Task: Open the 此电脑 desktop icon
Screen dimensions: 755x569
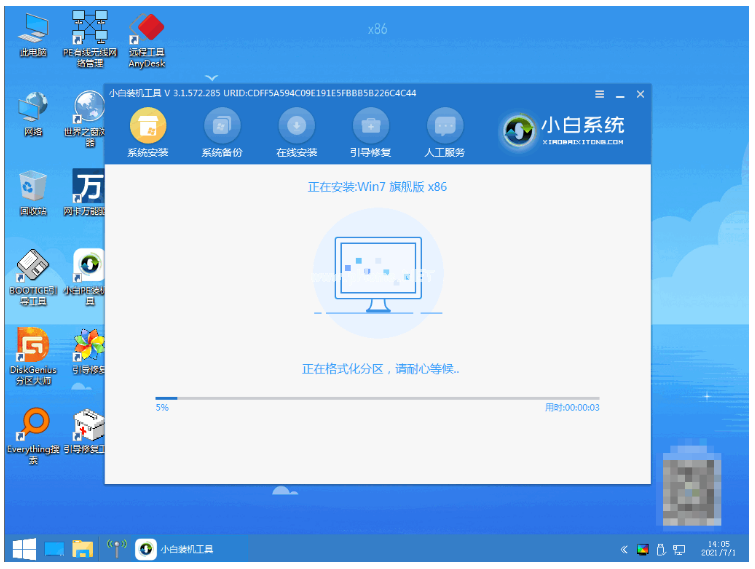Action: 33,35
